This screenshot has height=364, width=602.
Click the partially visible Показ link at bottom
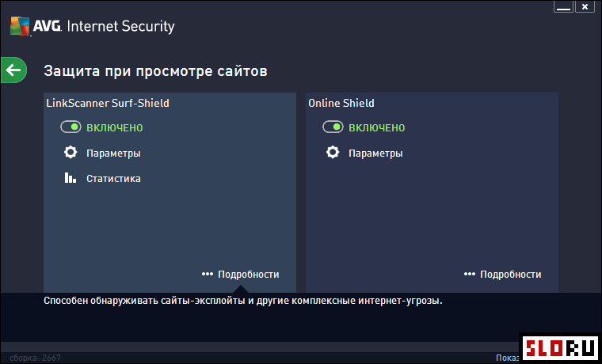508,358
